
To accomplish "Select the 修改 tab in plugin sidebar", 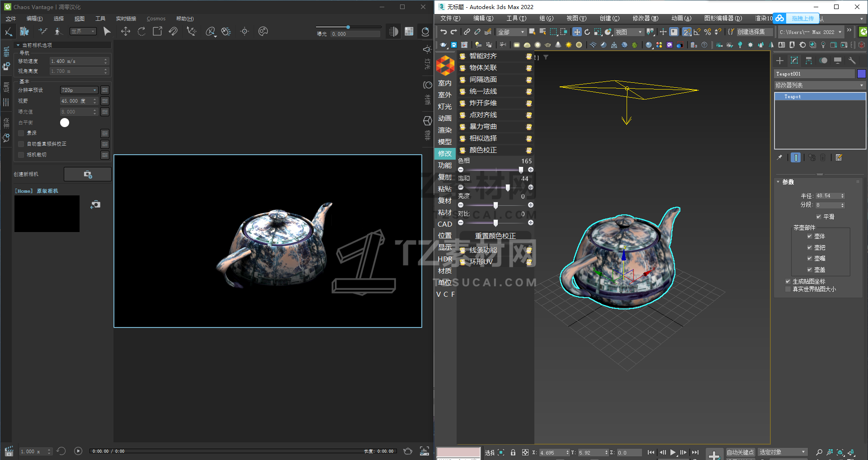I will [445, 153].
